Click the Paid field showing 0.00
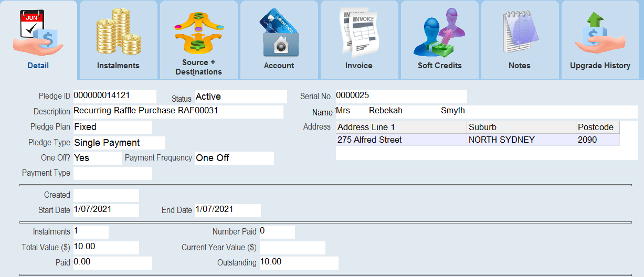The width and height of the screenshot is (644, 277). pyautogui.click(x=112, y=263)
